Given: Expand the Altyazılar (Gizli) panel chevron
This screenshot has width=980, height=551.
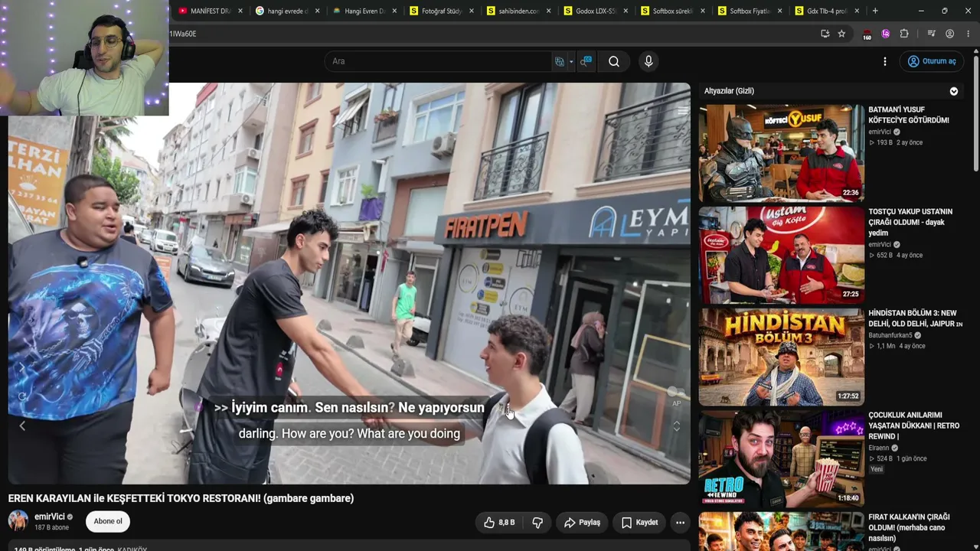Looking at the screenshot, I should point(954,91).
